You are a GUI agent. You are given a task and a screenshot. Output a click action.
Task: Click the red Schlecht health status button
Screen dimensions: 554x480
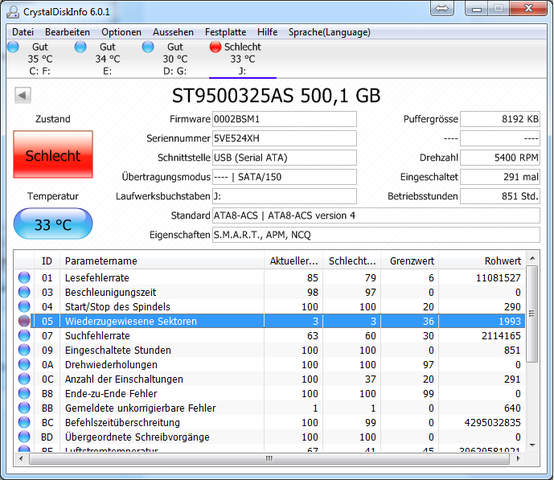(x=53, y=154)
